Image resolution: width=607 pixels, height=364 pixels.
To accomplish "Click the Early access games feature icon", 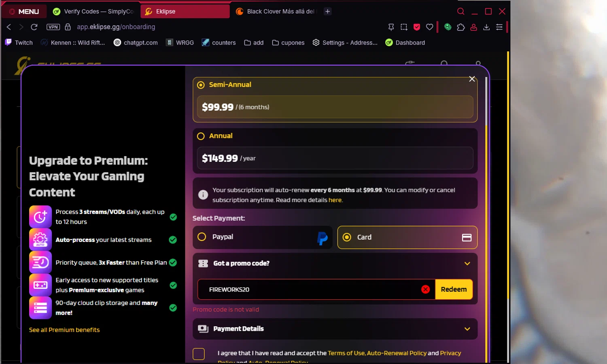I will (x=40, y=285).
